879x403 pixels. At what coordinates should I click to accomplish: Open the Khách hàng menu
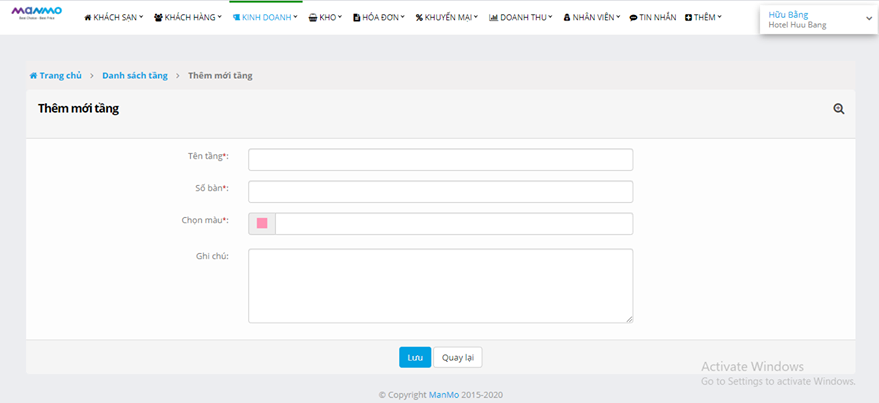tap(188, 18)
